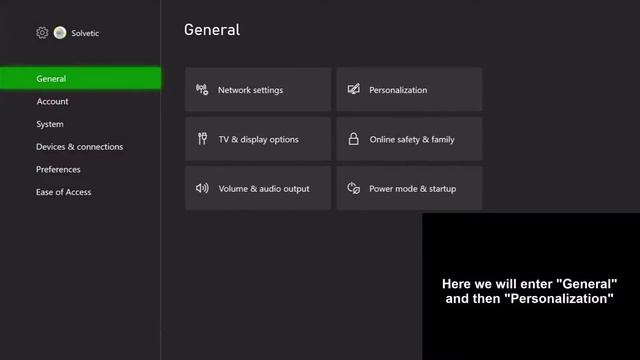Screen dimensions: 640x360
Task: Open the Network settings tile
Action: pyautogui.click(x=258, y=89)
